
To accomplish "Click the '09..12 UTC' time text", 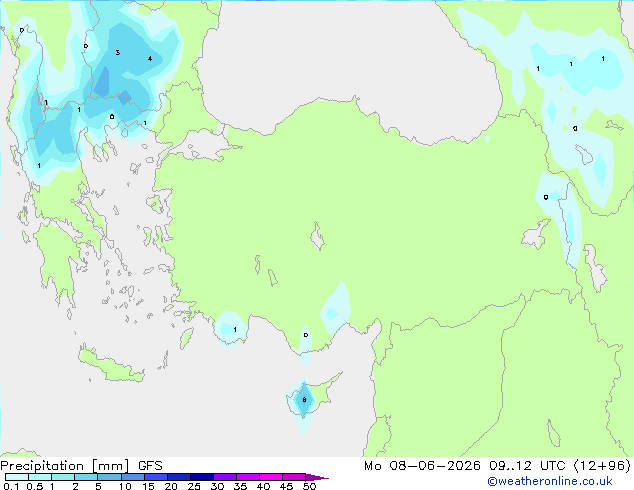I will point(527,466).
